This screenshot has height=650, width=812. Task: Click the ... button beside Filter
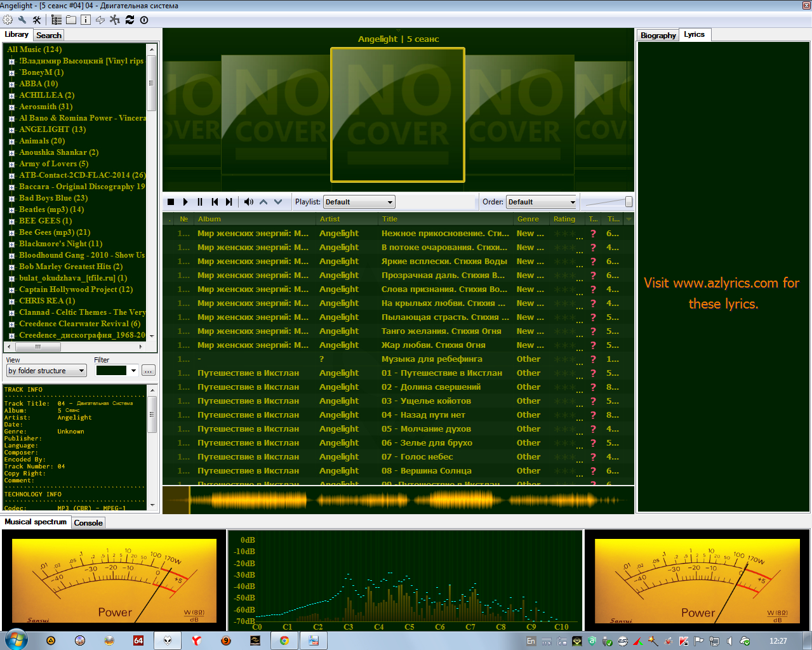click(148, 371)
